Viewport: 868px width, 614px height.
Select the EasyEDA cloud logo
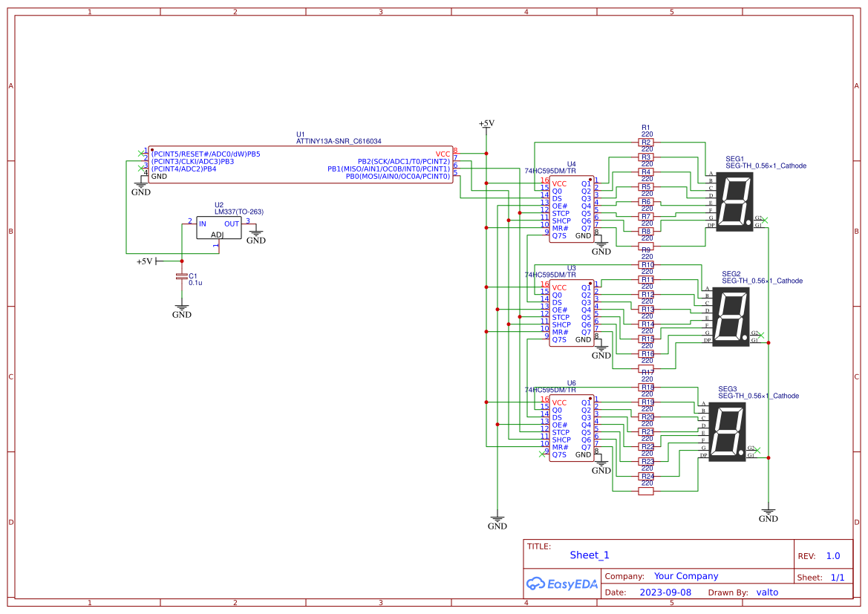563,584
